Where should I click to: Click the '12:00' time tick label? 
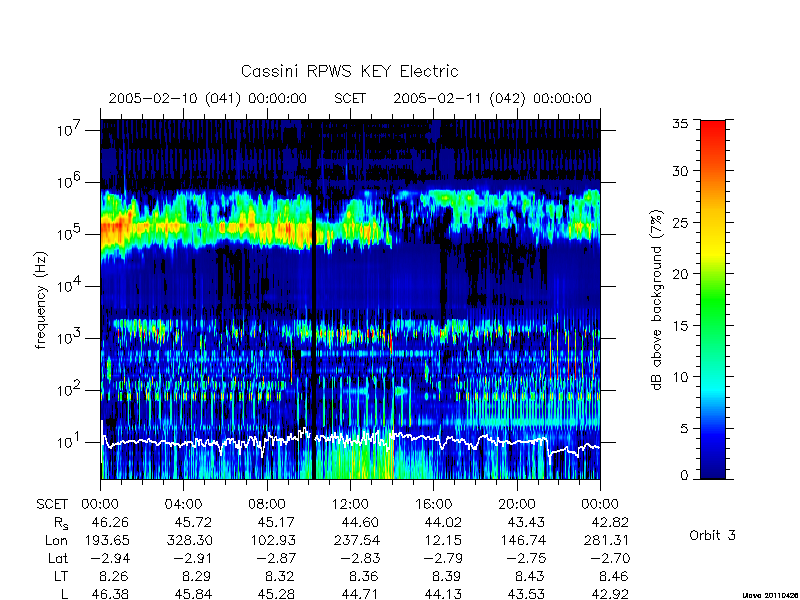(x=350, y=505)
